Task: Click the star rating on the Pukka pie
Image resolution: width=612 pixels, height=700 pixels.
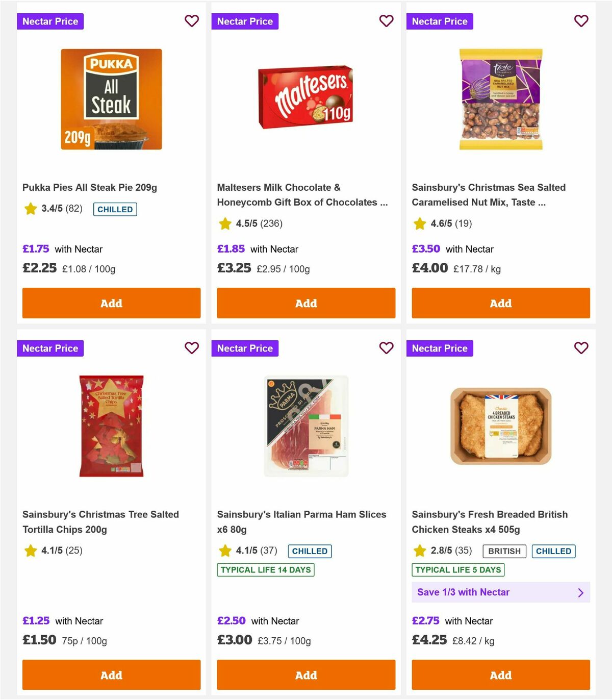Action: 30,209
